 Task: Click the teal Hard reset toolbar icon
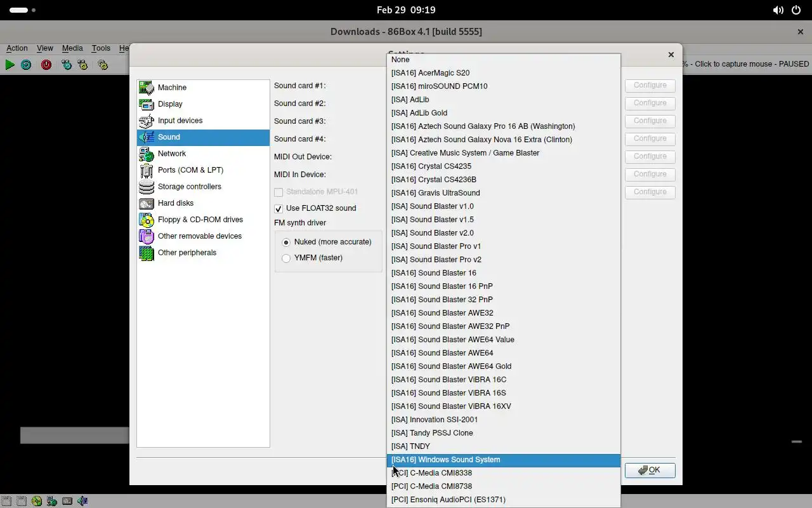tap(26, 65)
